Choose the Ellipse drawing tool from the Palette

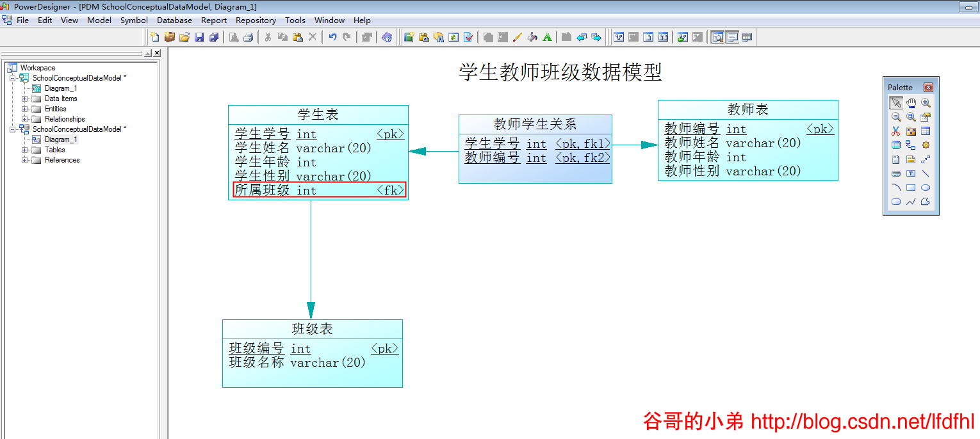pyautogui.click(x=926, y=187)
